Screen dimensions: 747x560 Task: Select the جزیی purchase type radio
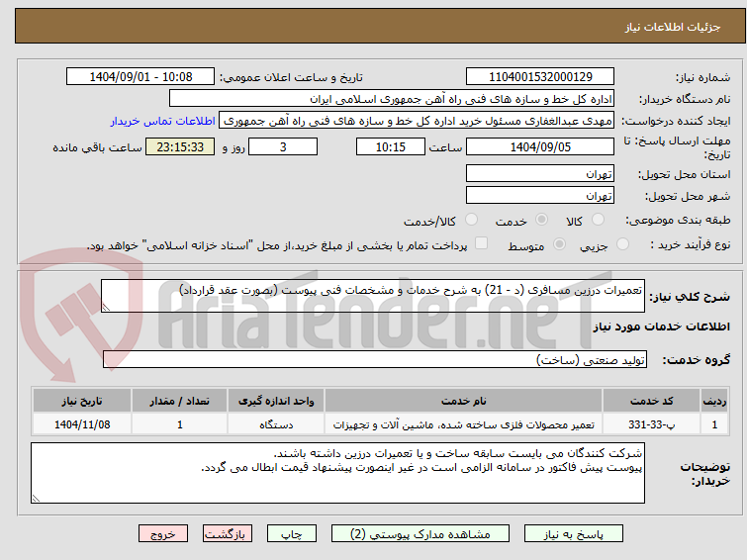point(622,244)
